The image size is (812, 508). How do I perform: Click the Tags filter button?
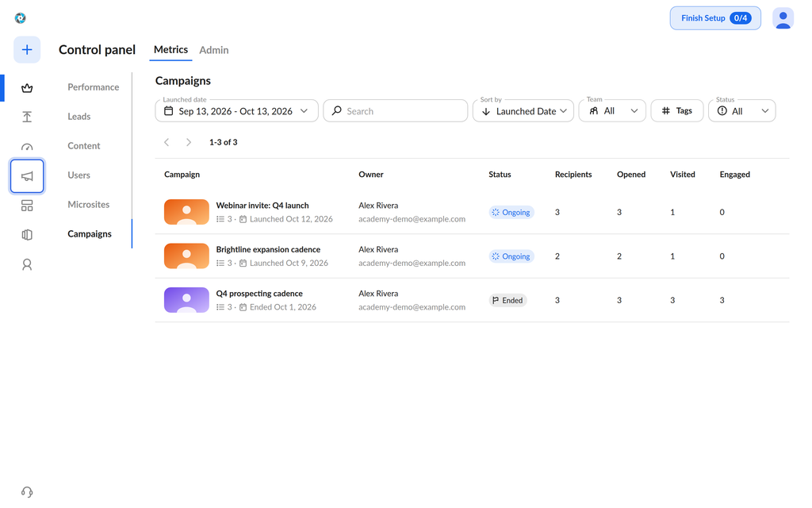coord(677,111)
